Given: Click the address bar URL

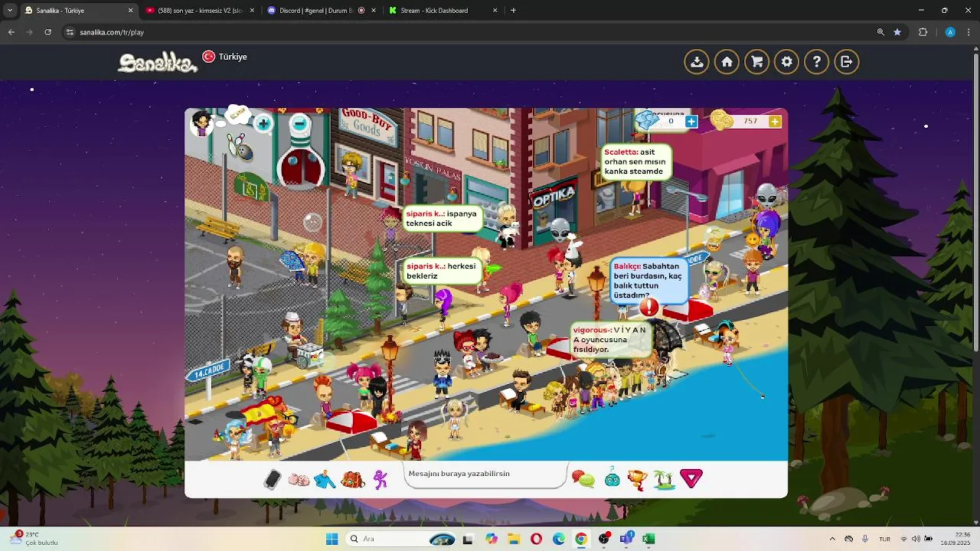Looking at the screenshot, I should pyautogui.click(x=112, y=32).
